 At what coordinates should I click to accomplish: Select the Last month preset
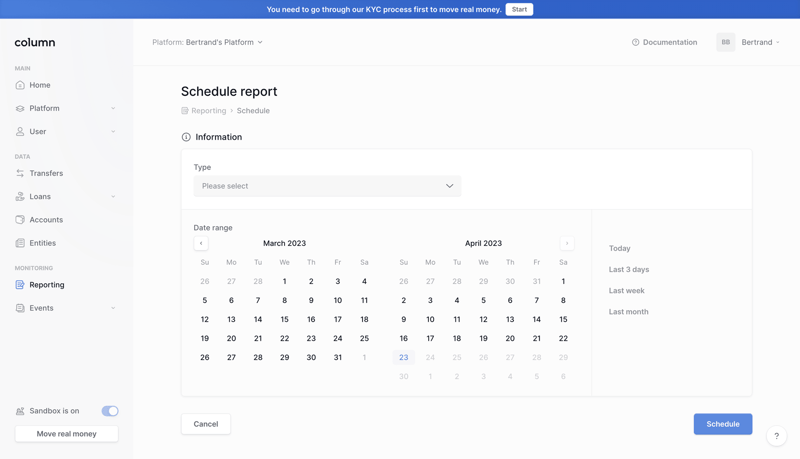pyautogui.click(x=629, y=312)
